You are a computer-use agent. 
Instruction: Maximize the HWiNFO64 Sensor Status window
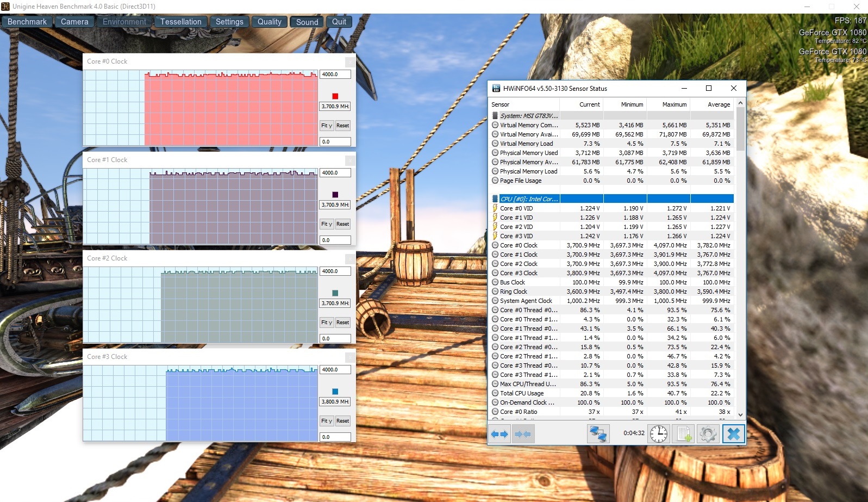(709, 88)
